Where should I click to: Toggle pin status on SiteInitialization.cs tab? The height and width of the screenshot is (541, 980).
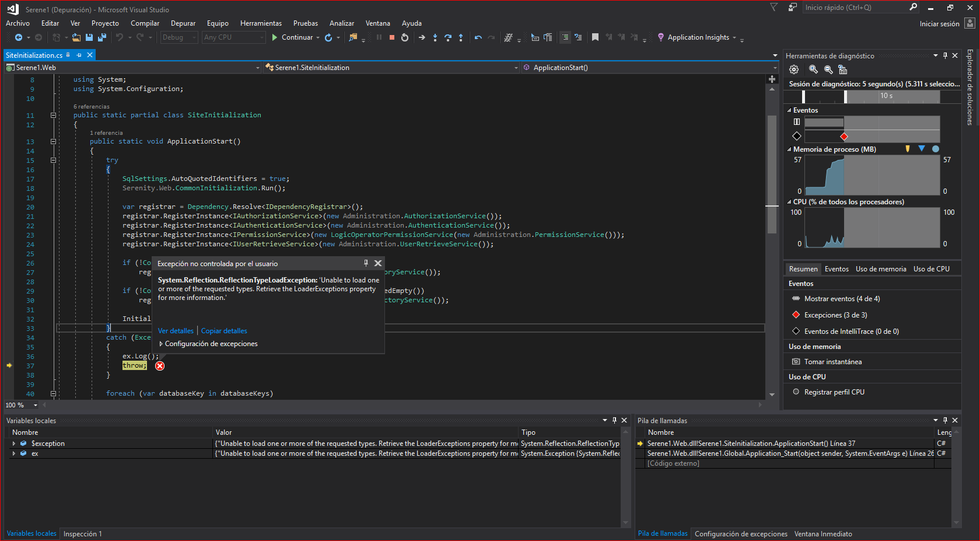tap(79, 55)
